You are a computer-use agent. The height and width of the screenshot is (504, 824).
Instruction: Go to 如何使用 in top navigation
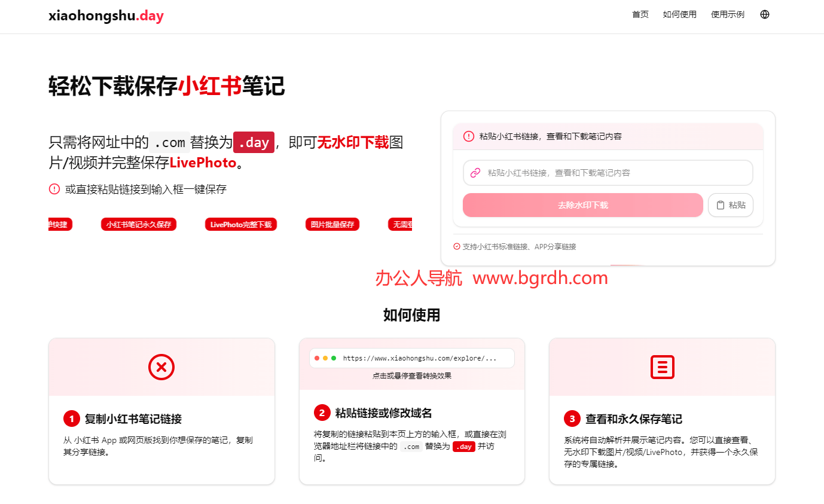tap(679, 14)
